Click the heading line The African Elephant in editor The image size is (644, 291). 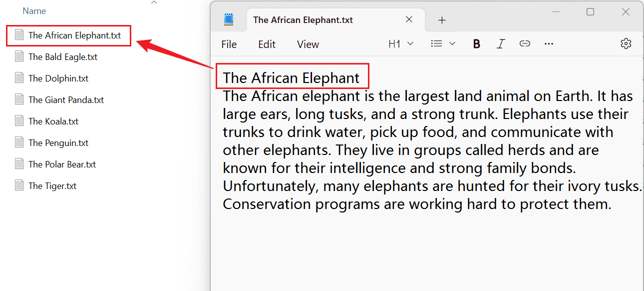291,78
